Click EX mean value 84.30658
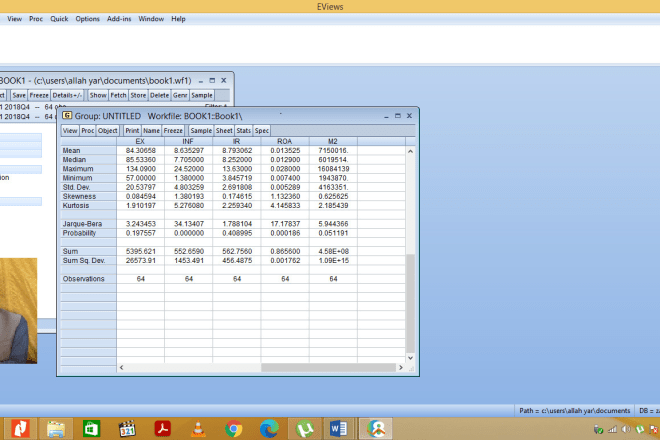Screen dimensions: 660x440 click(x=141, y=151)
